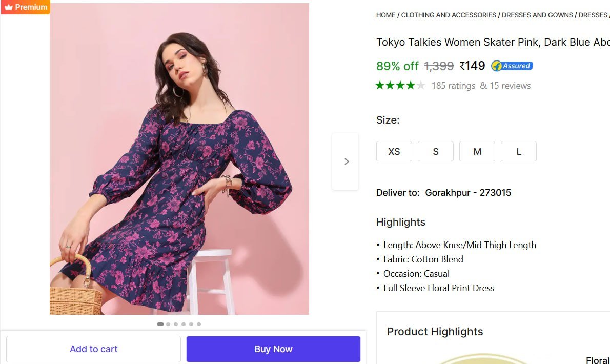Go to third image carousel dot
Screen dimensions: 610x364
(176, 324)
